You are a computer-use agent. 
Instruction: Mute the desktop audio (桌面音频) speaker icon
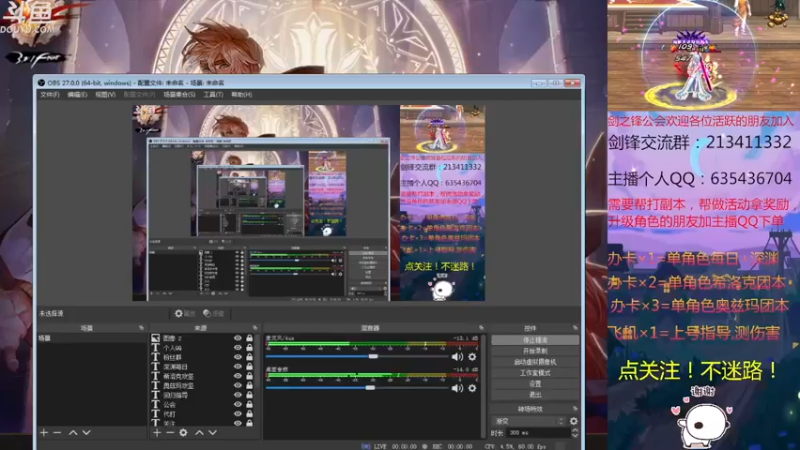pyautogui.click(x=457, y=388)
